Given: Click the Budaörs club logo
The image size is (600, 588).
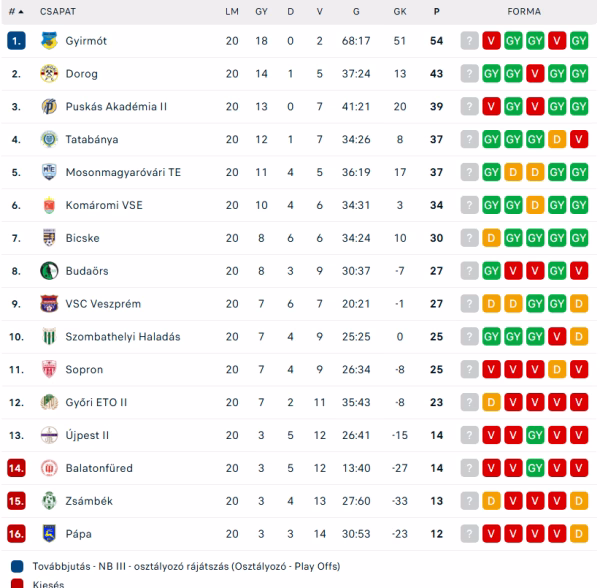Looking at the screenshot, I should click(x=49, y=271).
